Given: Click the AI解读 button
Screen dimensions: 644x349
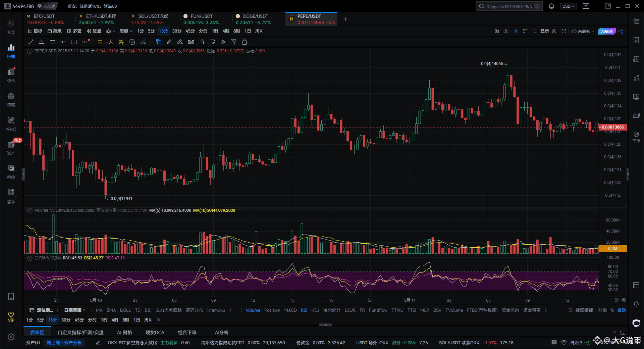Looking at the screenshot, I should [x=606, y=31].
